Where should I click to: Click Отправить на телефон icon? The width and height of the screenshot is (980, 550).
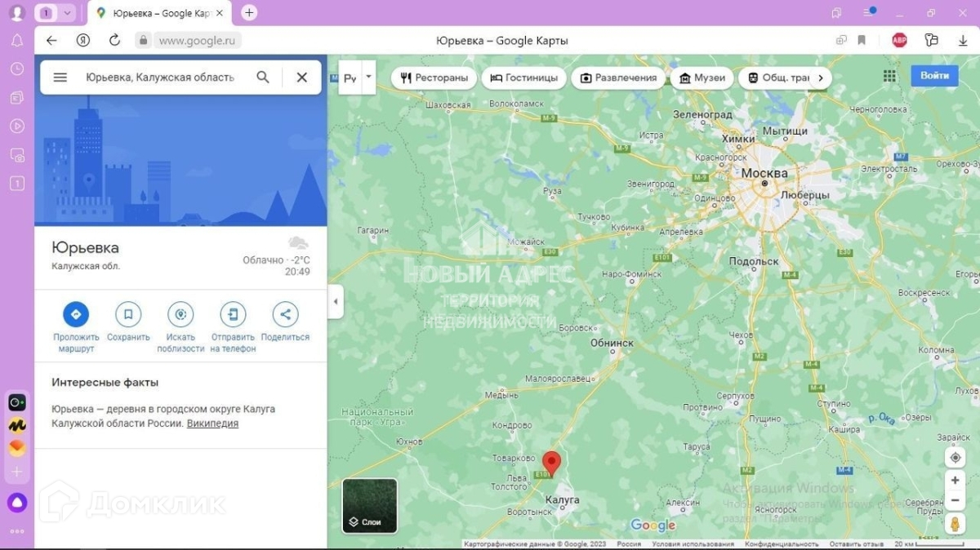tap(233, 314)
